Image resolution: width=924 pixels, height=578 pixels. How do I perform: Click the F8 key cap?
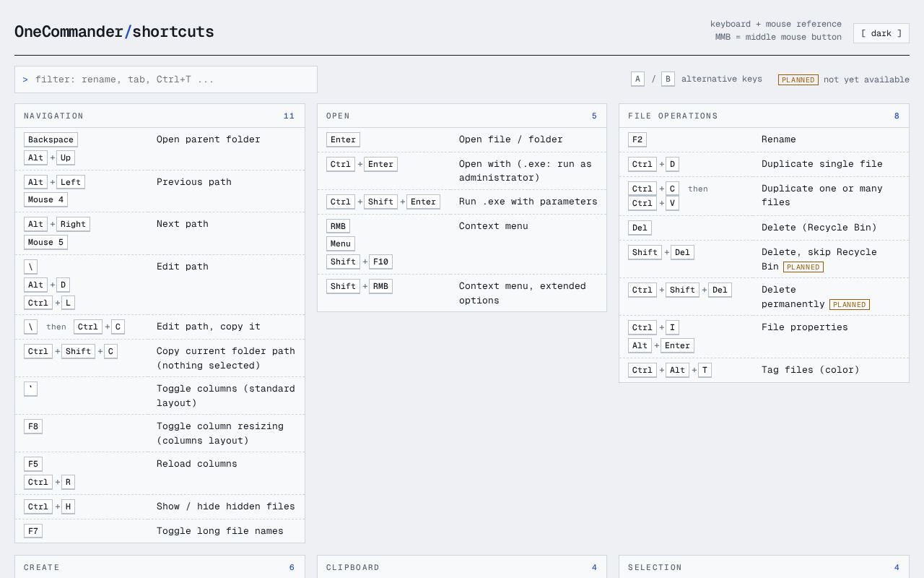[x=33, y=426]
